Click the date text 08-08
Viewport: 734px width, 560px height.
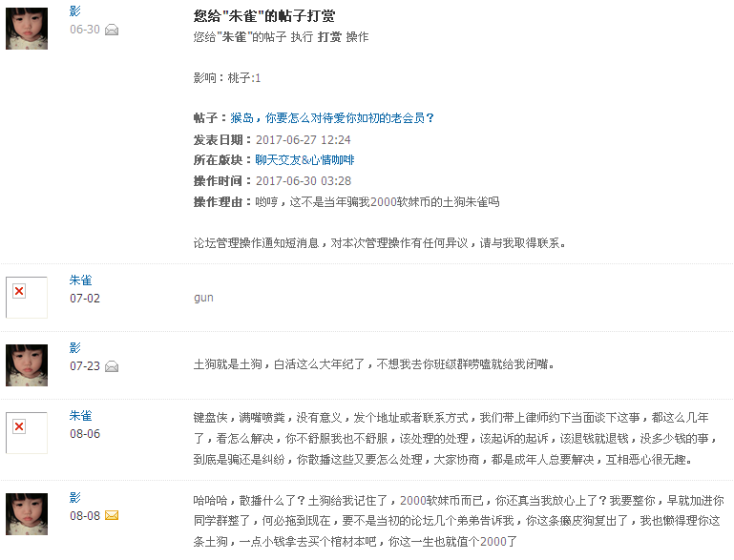click(x=85, y=515)
